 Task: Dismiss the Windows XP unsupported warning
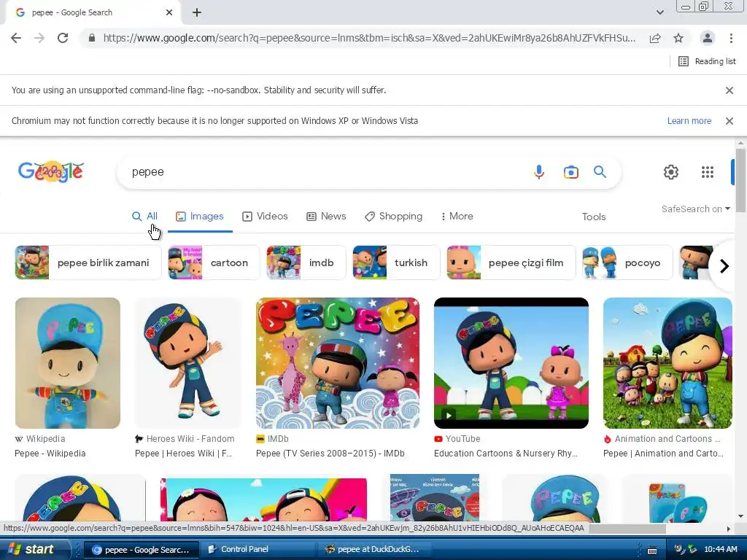(729, 121)
